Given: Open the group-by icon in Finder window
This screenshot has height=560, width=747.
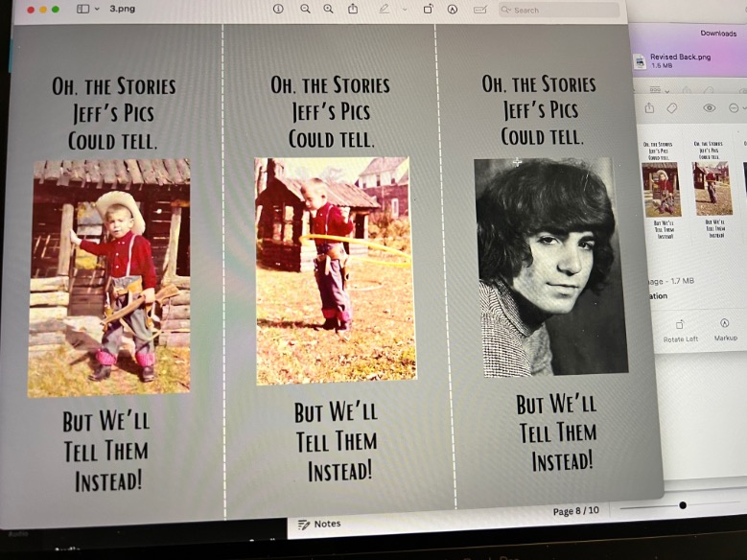Looking at the screenshot, I should click(x=655, y=89).
